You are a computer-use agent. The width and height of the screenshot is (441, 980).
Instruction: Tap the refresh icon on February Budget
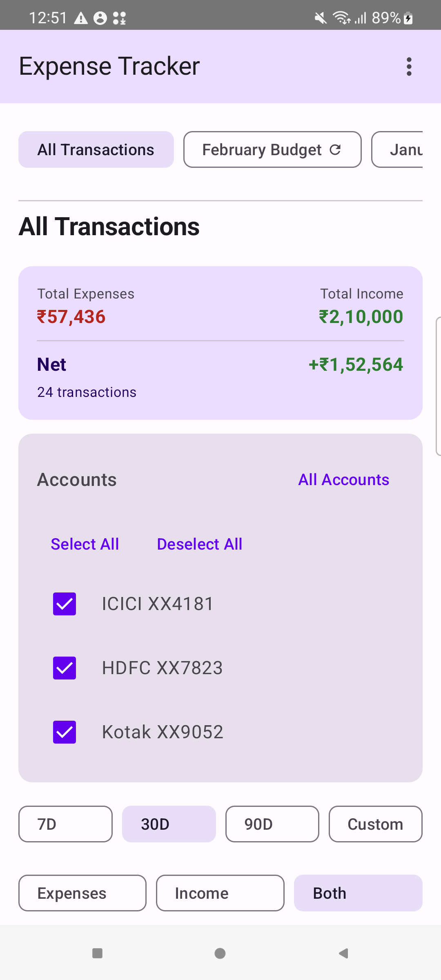click(x=336, y=149)
